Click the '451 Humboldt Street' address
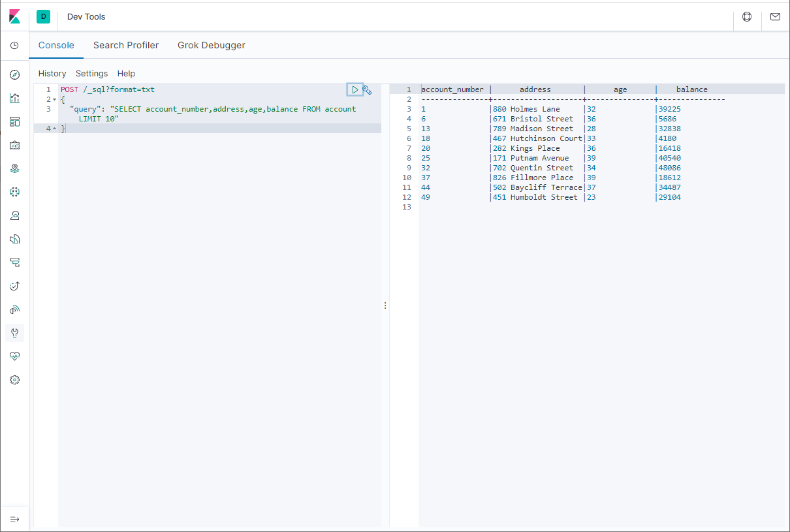Viewport: 790px width, 532px height. (x=535, y=197)
